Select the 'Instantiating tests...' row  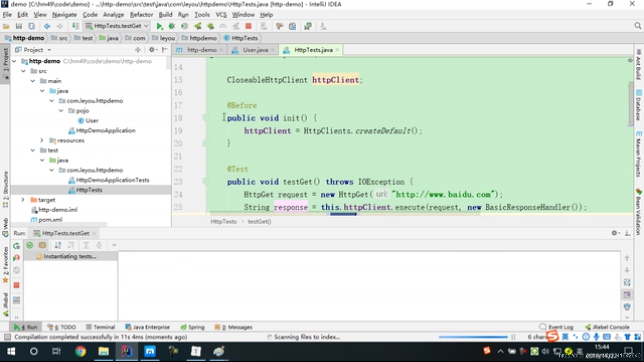(70, 256)
